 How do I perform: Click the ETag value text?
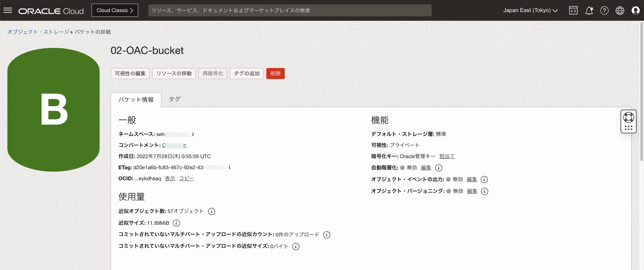[x=182, y=167]
